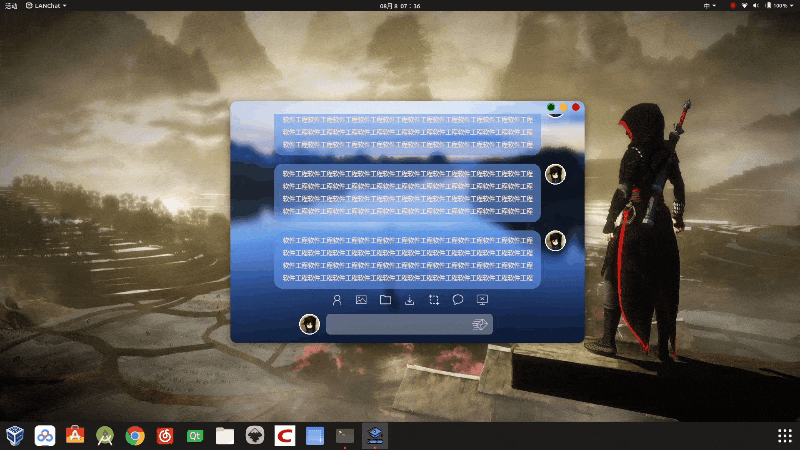Viewport: 800px width, 450px height.
Task: Select the screenshot crop tool icon
Action: pos(434,300)
